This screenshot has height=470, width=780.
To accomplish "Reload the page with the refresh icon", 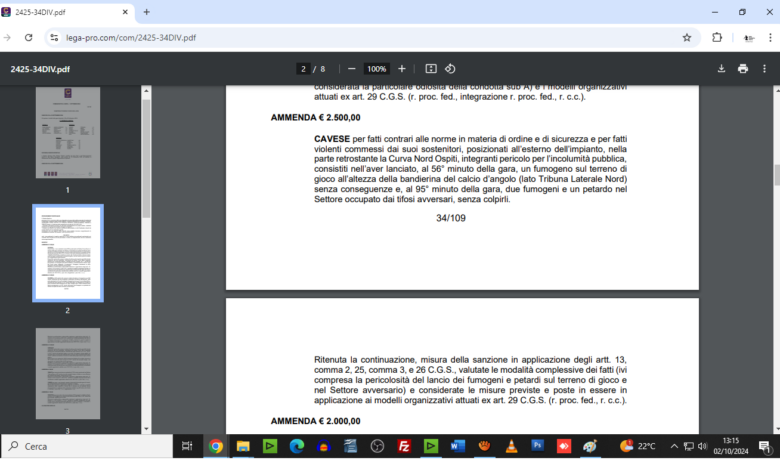I will (28, 38).
